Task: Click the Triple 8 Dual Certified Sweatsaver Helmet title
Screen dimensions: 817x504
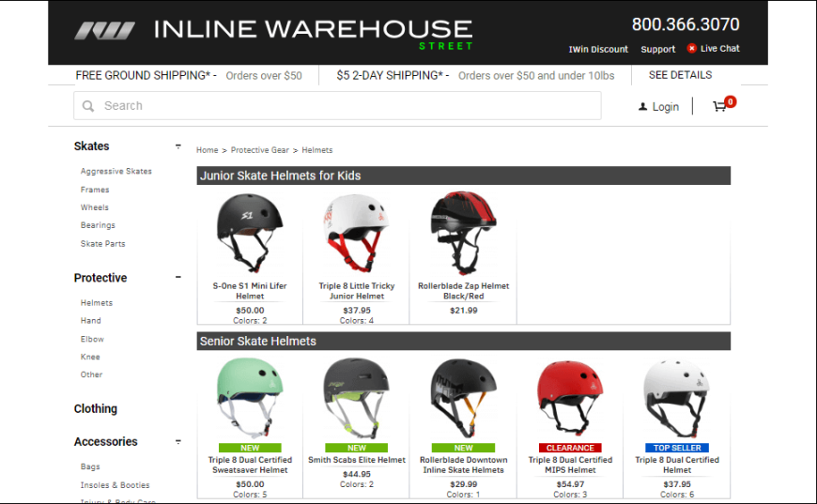Action: (x=250, y=465)
